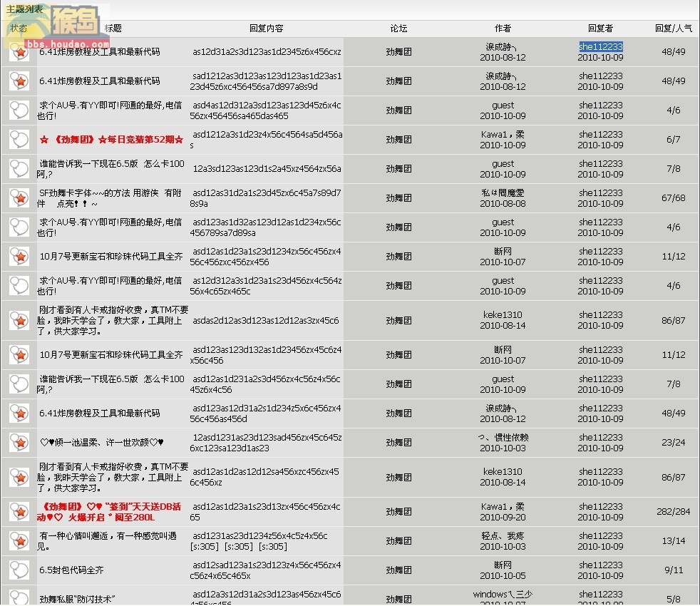Click the 回复者 column header
Image resolution: width=700 pixels, height=606 pixels.
[600, 28]
